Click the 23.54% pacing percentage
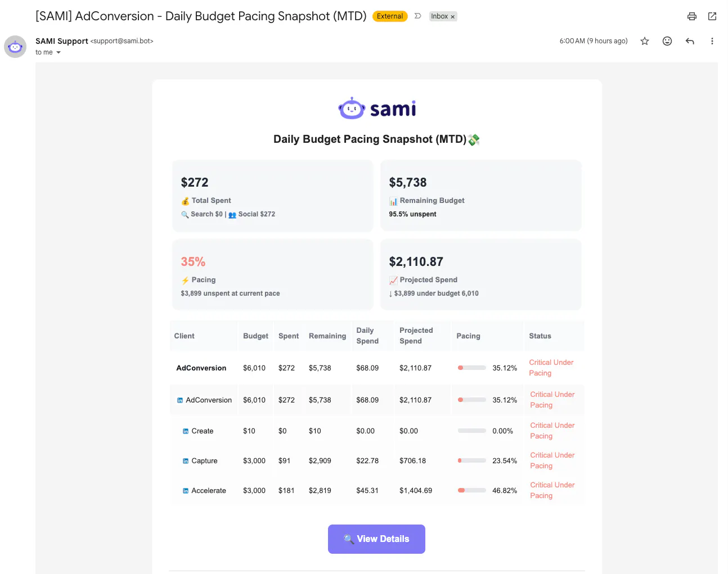Screen dimensions: 728x574 [x=505, y=461]
